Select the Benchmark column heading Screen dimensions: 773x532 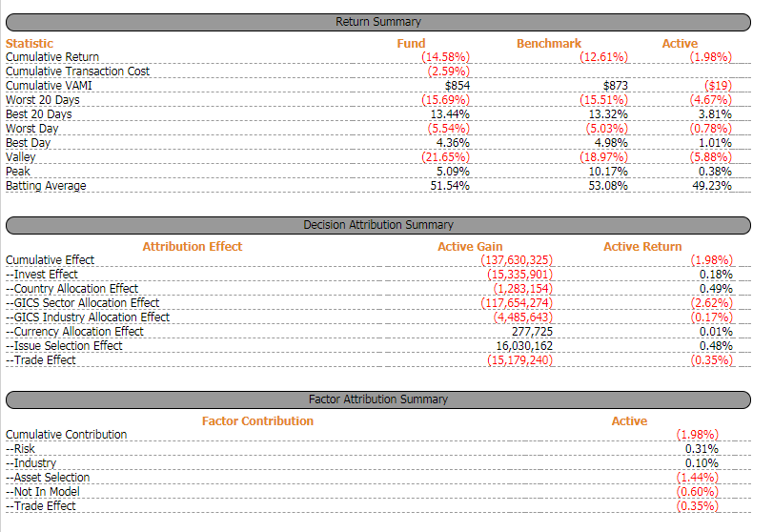[549, 43]
